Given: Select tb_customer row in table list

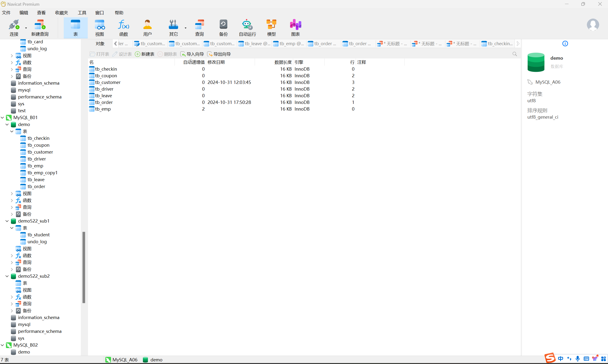Looking at the screenshot, I should [x=108, y=83].
